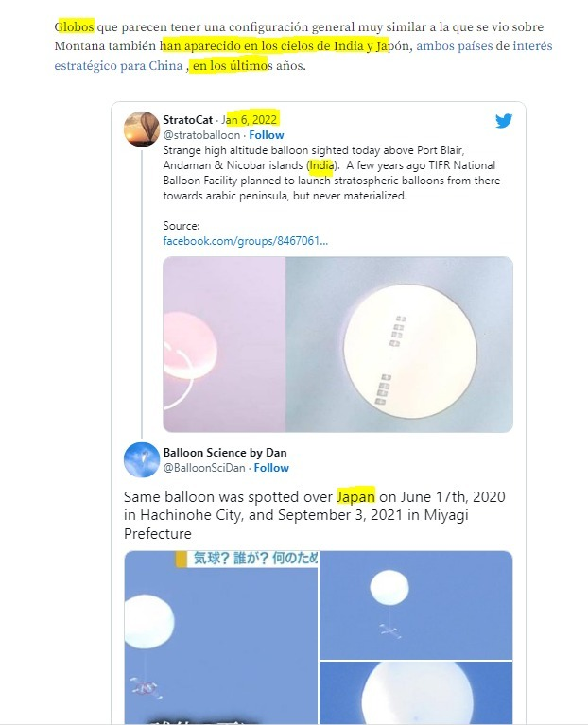Click the Twitter bird logo icon
Screen dimensions: 588x725
504,121
